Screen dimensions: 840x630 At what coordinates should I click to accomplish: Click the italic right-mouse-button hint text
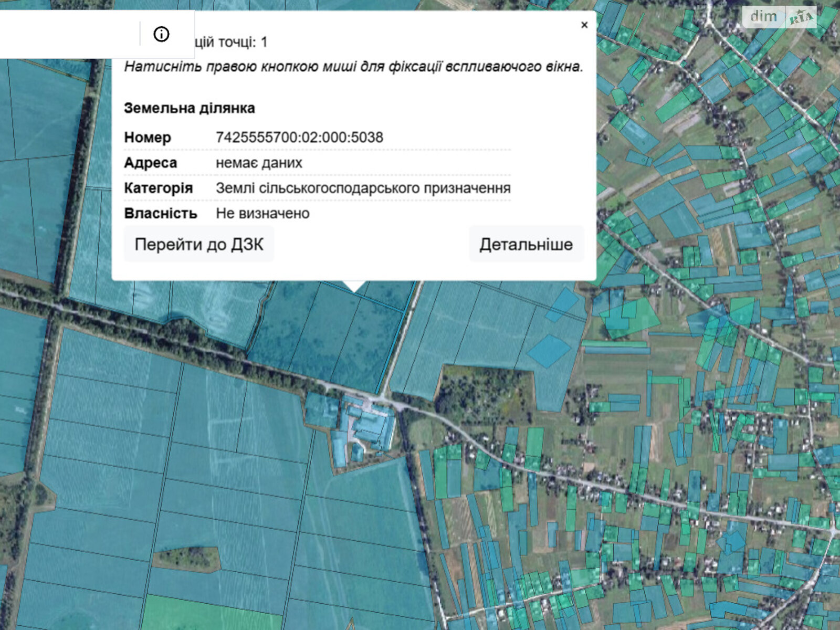[x=353, y=67]
